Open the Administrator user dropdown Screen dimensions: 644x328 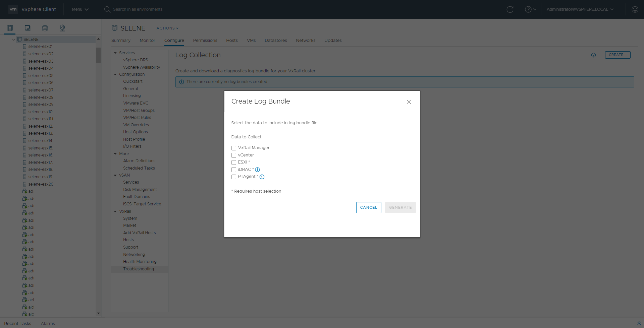click(x=580, y=9)
